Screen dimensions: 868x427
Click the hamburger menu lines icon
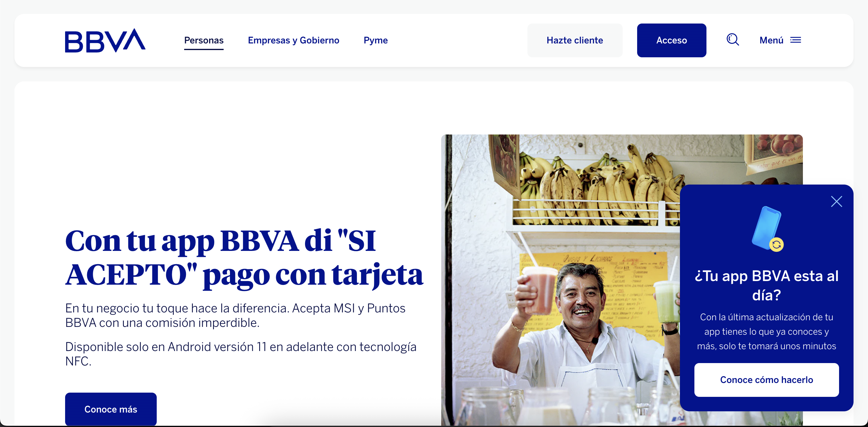tap(796, 40)
